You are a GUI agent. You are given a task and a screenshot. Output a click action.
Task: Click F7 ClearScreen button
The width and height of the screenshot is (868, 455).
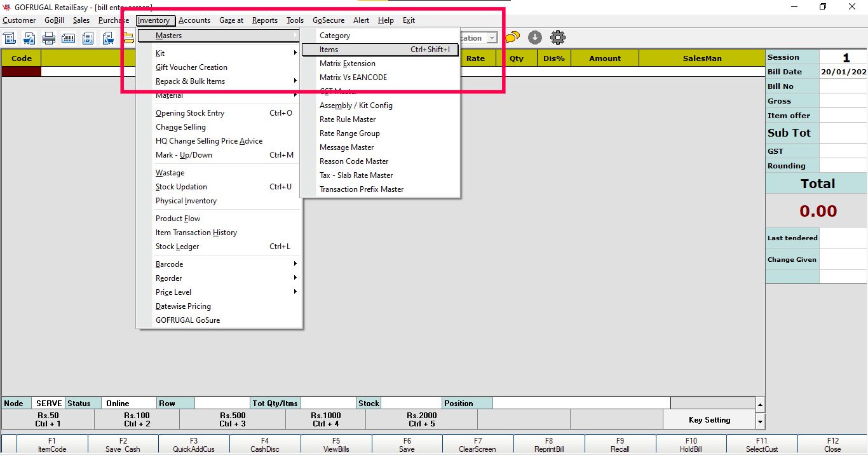pos(478,445)
